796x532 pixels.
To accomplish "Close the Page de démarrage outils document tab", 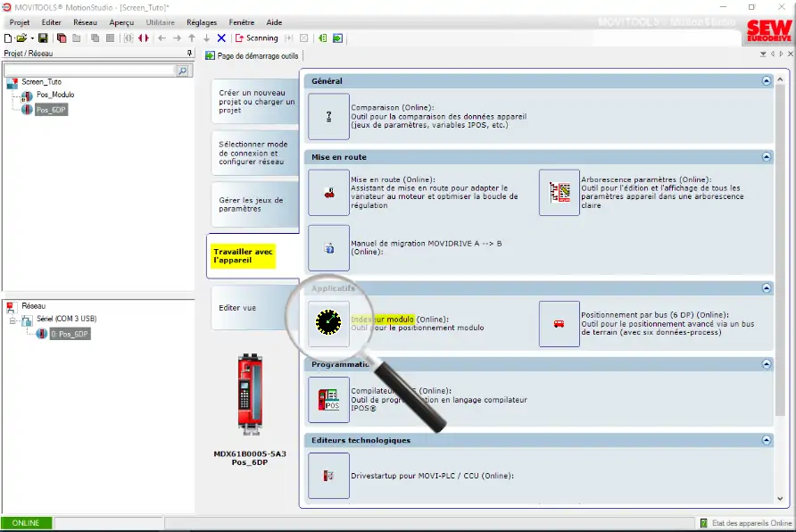I will [791, 54].
